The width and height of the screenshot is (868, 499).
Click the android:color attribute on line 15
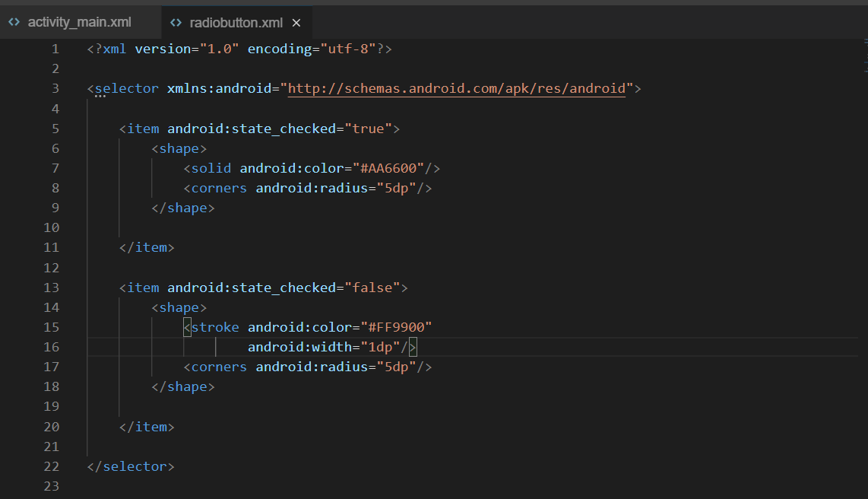pyautogui.click(x=300, y=327)
